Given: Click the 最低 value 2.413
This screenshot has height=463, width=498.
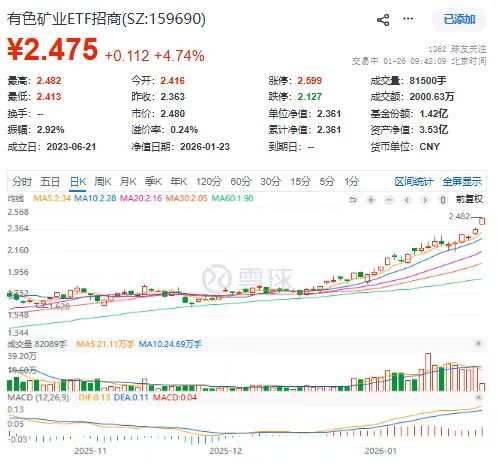Looking at the screenshot, I should point(49,97).
